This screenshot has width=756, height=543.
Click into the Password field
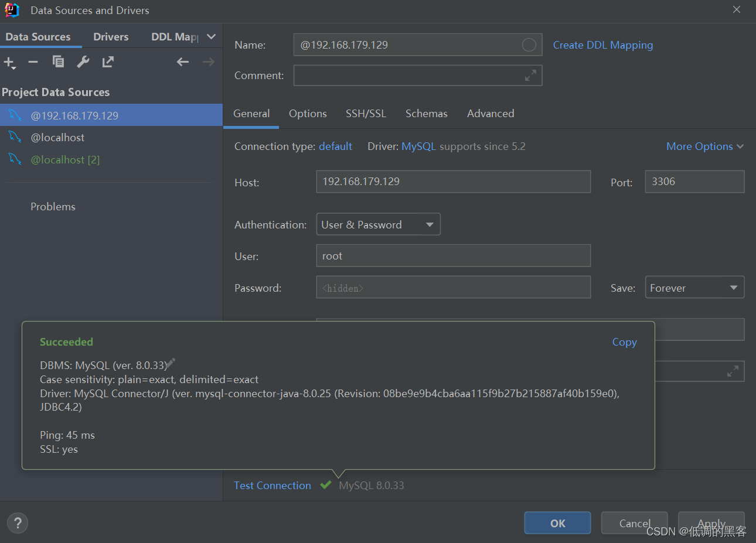(453, 288)
